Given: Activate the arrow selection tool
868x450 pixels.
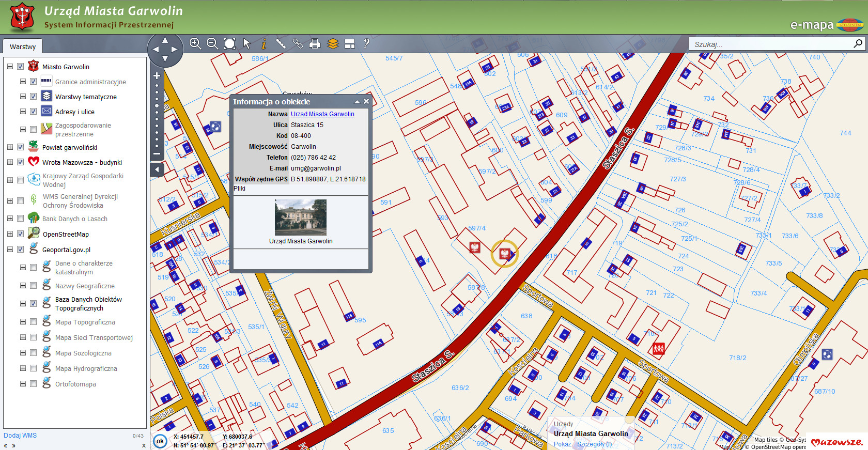Looking at the screenshot, I should pos(247,44).
